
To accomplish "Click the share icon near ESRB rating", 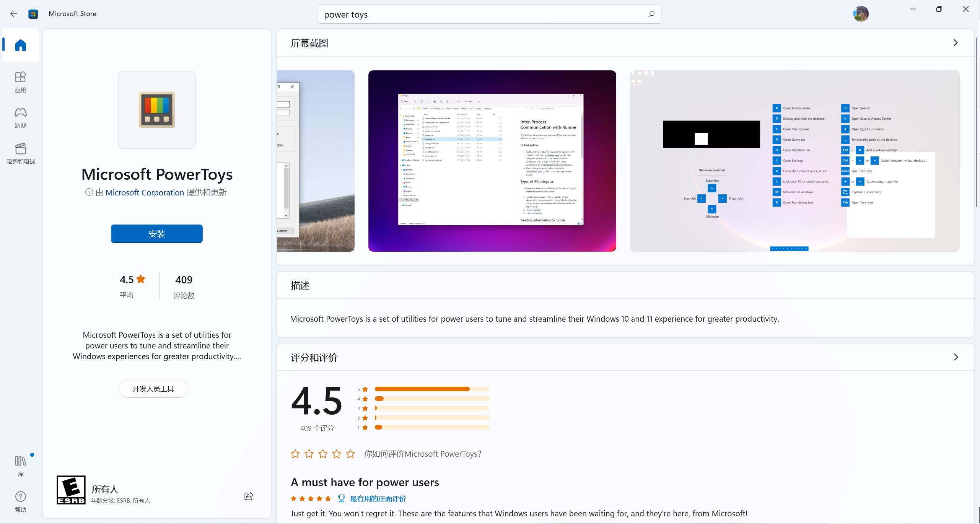I will click(x=249, y=496).
